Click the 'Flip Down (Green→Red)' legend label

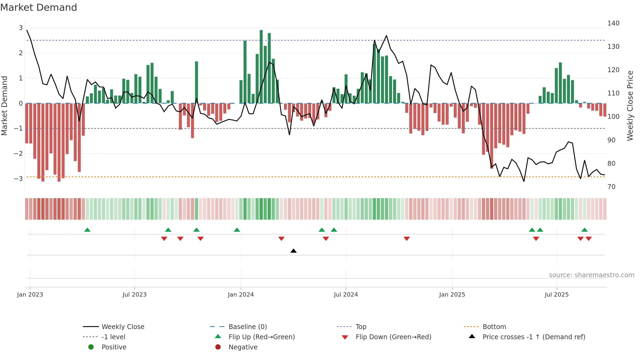(x=393, y=337)
